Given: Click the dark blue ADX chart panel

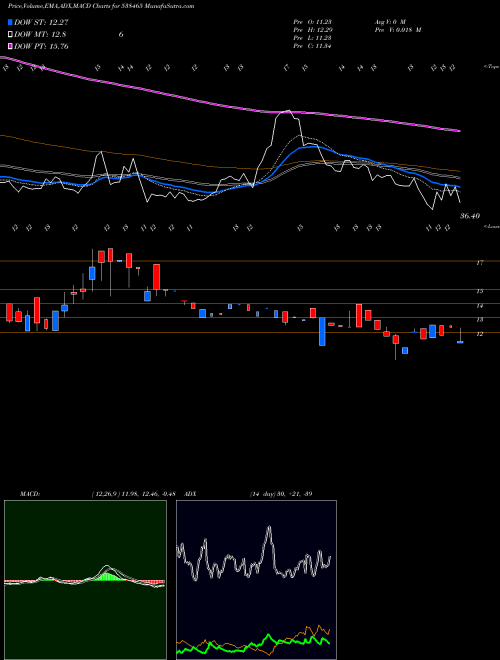Looking at the screenshot, I should tap(256, 580).
